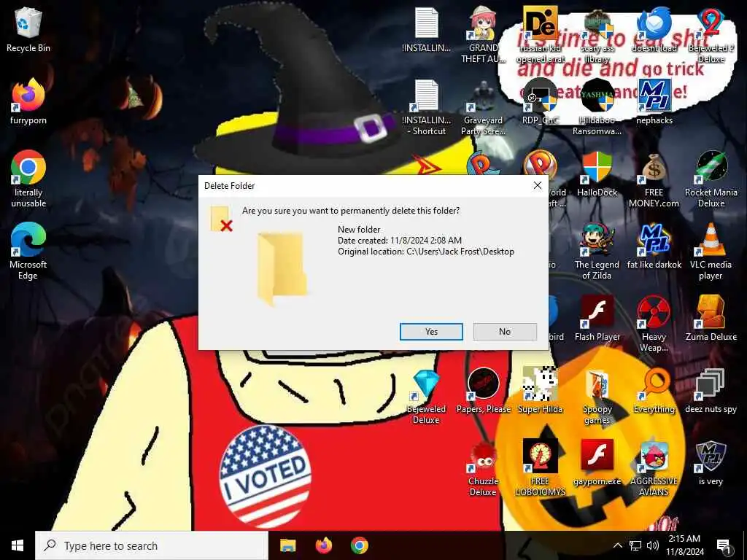Image resolution: width=747 pixels, height=560 pixels.
Task: Select the VLC media player icon
Action: pyautogui.click(x=711, y=252)
